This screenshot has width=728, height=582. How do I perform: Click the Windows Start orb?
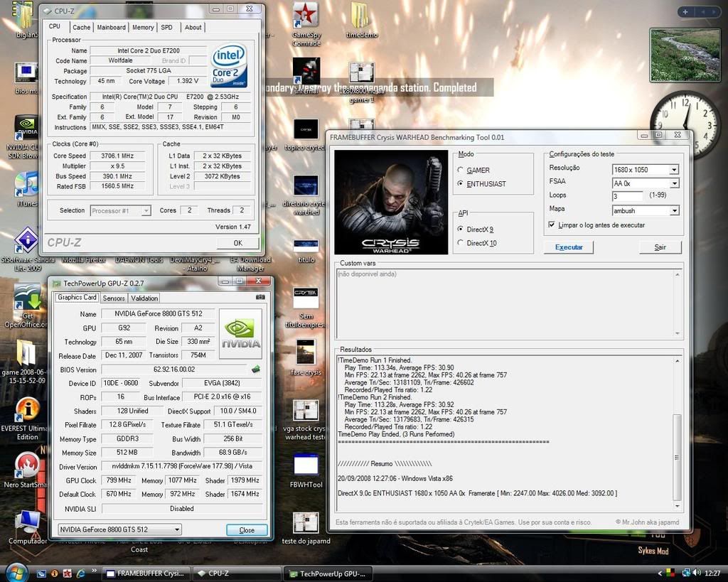tap(16, 572)
